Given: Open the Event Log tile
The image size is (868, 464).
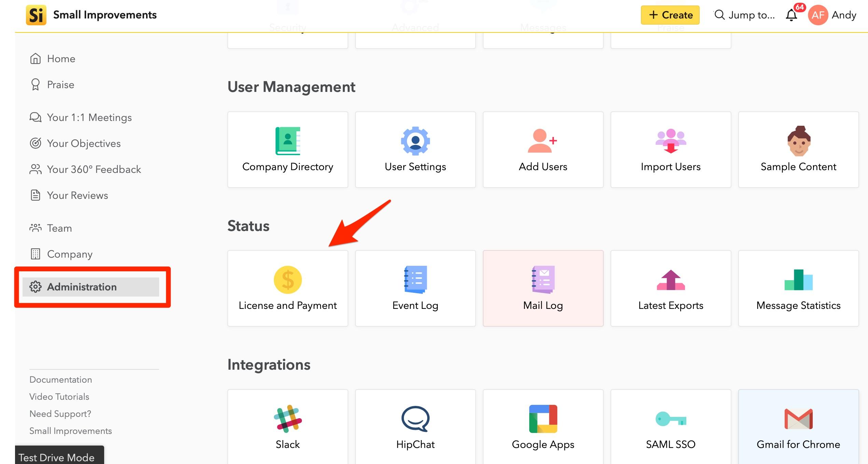Looking at the screenshot, I should (x=415, y=288).
